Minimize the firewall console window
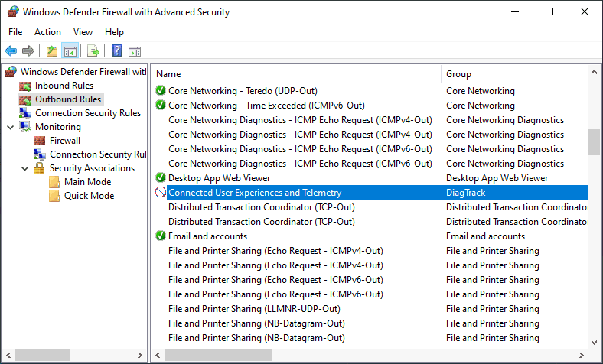 pos(515,11)
